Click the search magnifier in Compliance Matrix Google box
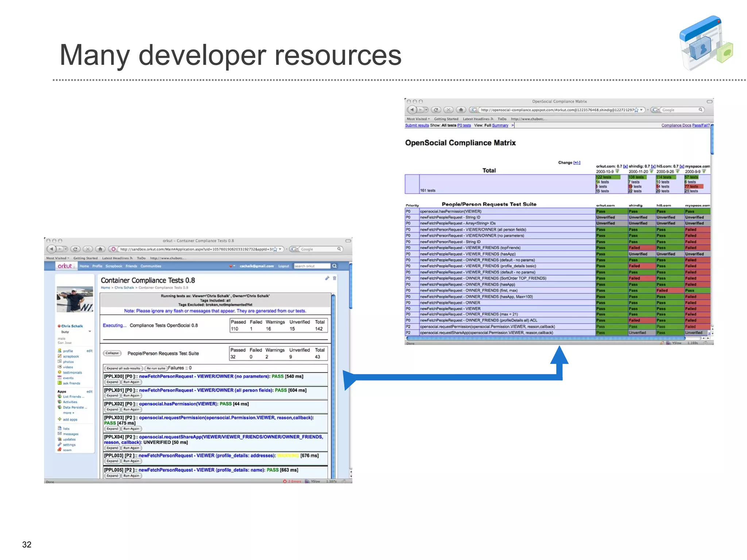This screenshot has height=560, width=747. point(700,110)
